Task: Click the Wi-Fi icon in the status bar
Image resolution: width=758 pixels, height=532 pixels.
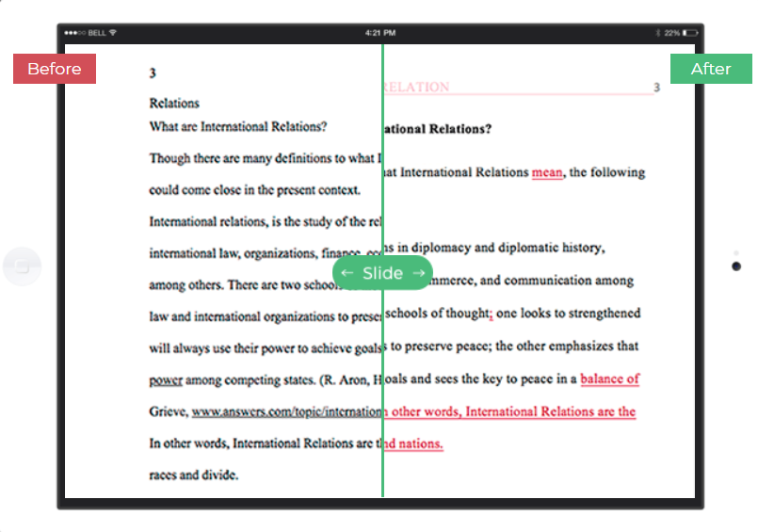Action: click(x=113, y=33)
